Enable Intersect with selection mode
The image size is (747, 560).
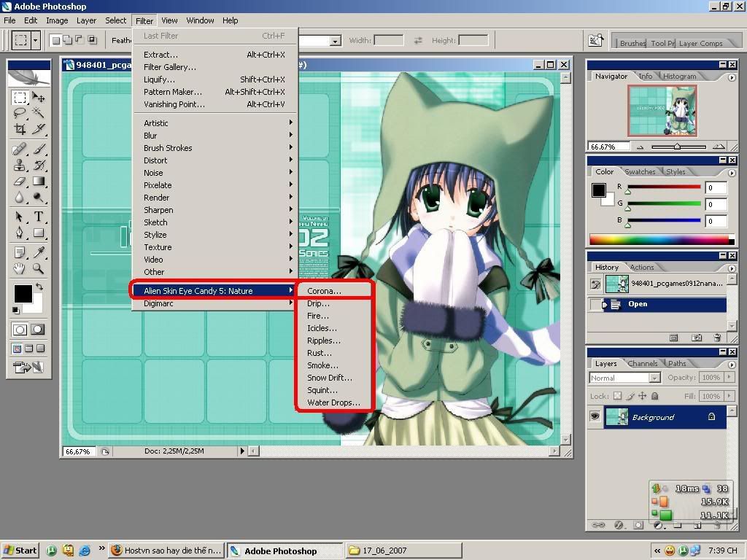click(92, 40)
